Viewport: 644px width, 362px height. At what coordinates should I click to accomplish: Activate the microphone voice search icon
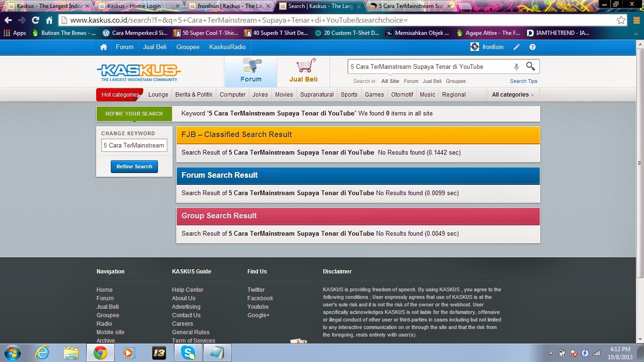(x=516, y=67)
